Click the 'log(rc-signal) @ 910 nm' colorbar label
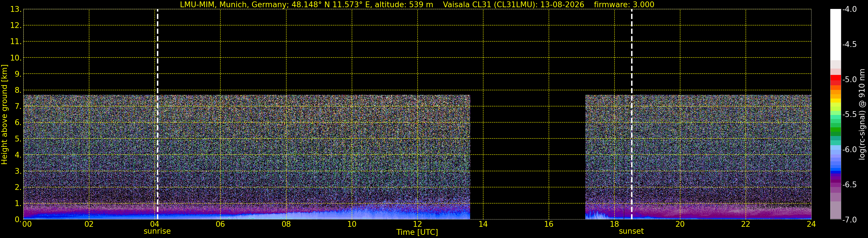 click(x=862, y=114)
